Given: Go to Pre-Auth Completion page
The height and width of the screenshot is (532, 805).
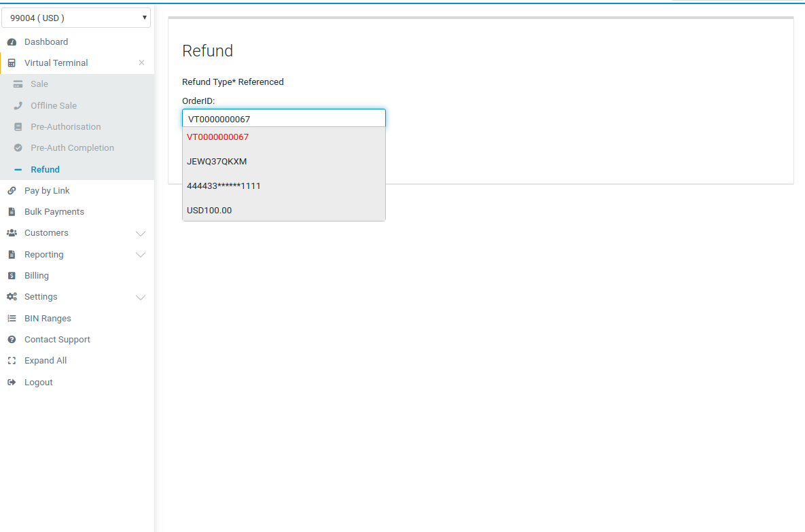Looking at the screenshot, I should coord(72,148).
